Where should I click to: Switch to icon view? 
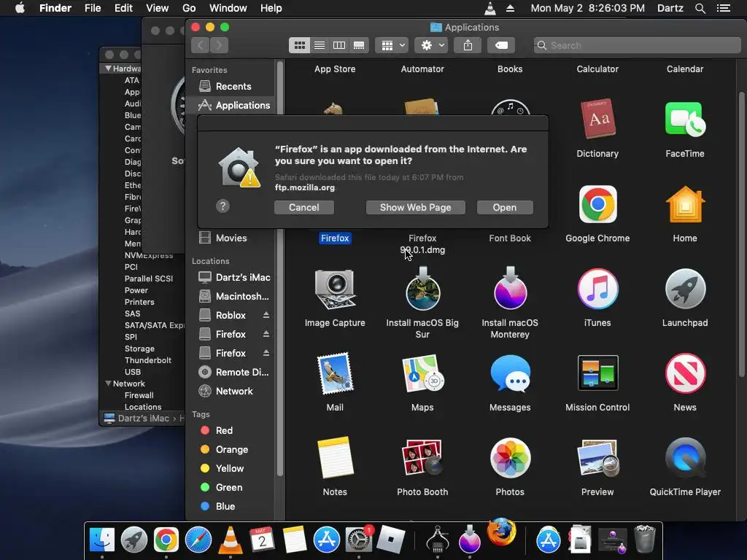click(300, 45)
